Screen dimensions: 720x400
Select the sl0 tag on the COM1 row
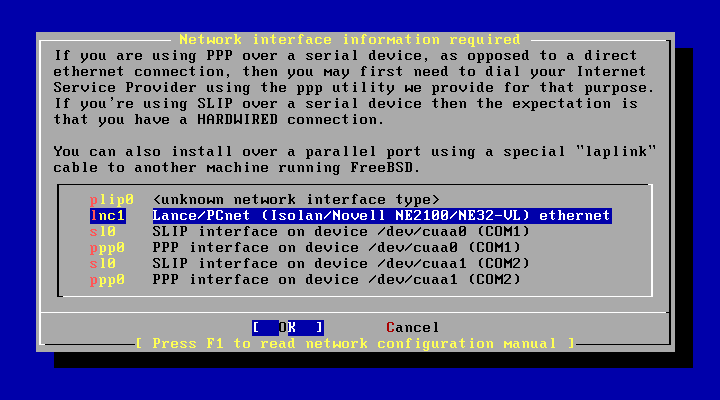click(103, 232)
